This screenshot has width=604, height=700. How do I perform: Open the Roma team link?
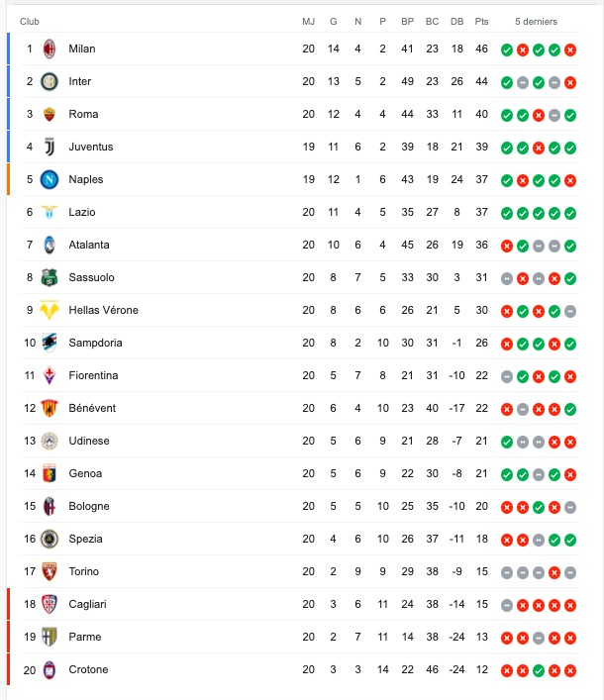[83, 114]
